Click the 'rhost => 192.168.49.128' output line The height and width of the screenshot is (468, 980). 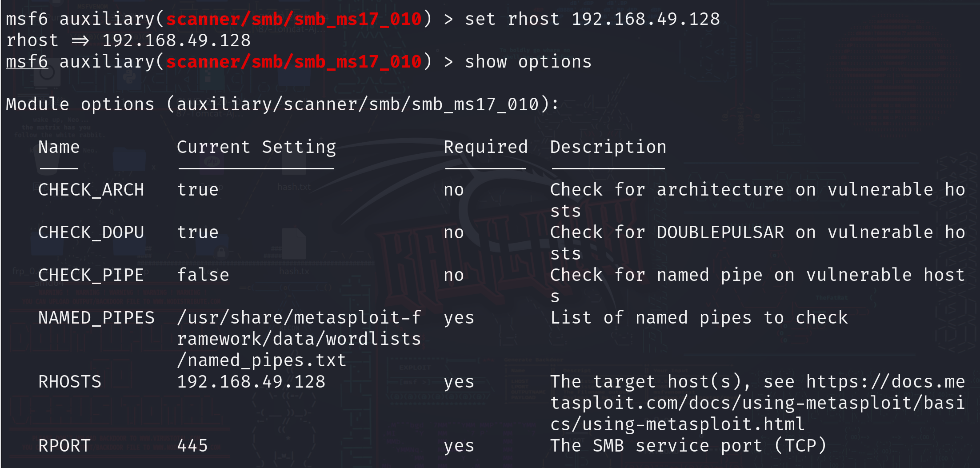point(128,40)
